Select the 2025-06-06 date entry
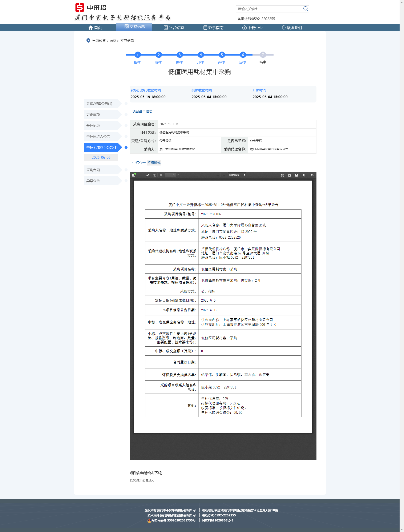 tap(101, 157)
